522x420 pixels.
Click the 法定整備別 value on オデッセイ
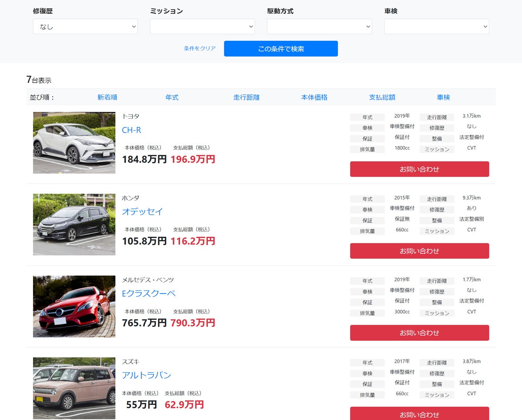(472, 219)
